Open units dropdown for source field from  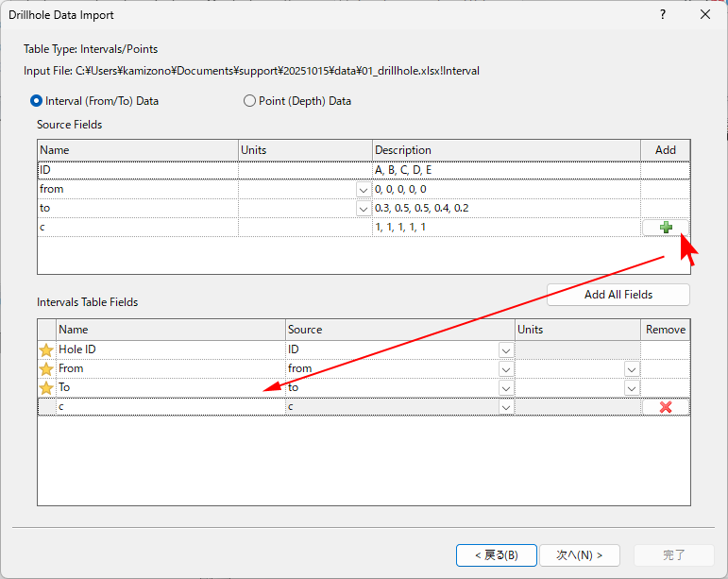click(x=364, y=190)
